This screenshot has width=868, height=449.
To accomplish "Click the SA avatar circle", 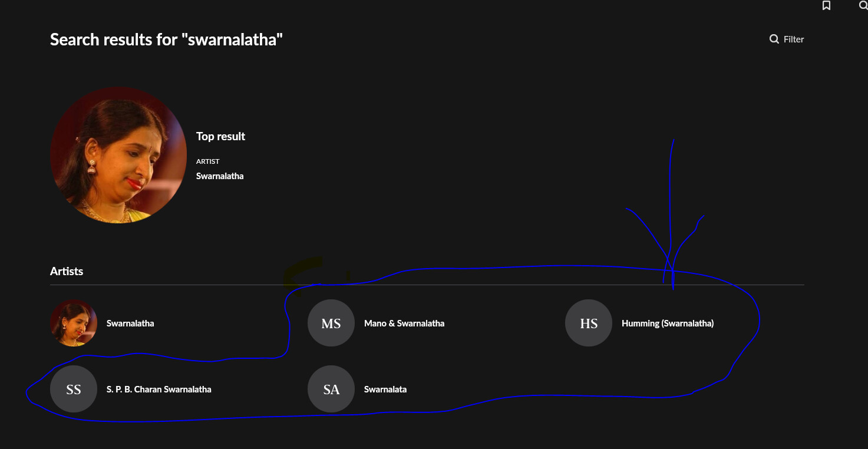I will point(331,389).
